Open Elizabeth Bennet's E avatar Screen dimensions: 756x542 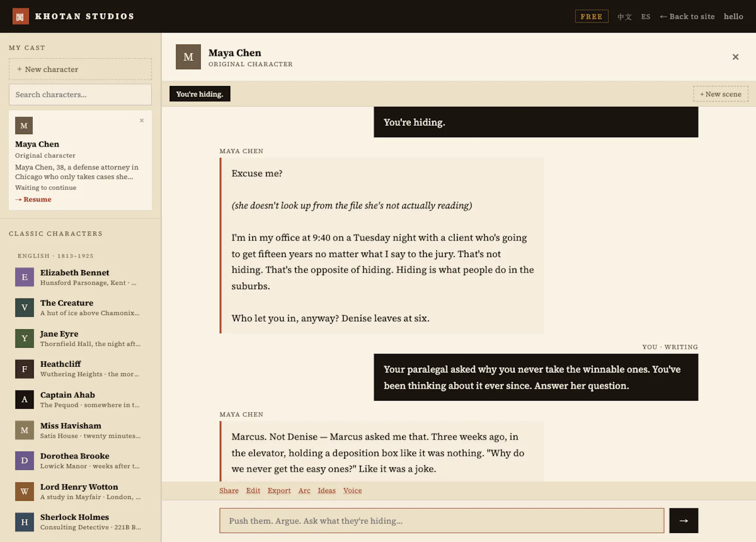point(25,277)
